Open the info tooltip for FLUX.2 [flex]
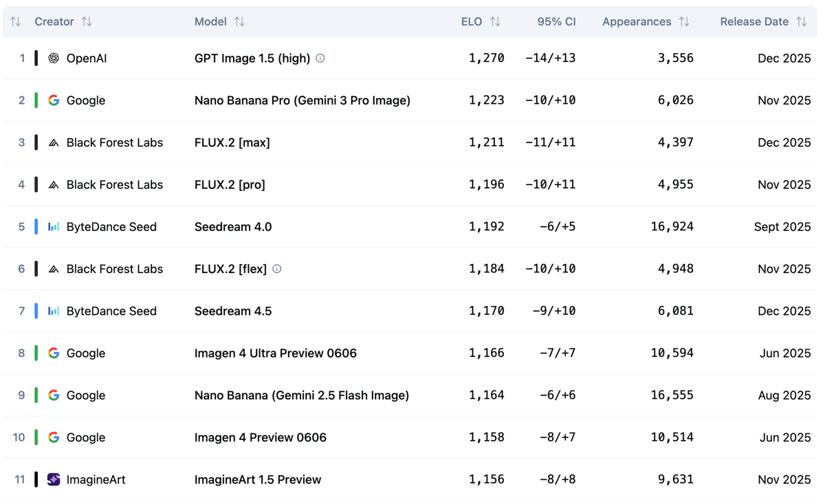Screen dimensions: 825x504 [x=277, y=269]
